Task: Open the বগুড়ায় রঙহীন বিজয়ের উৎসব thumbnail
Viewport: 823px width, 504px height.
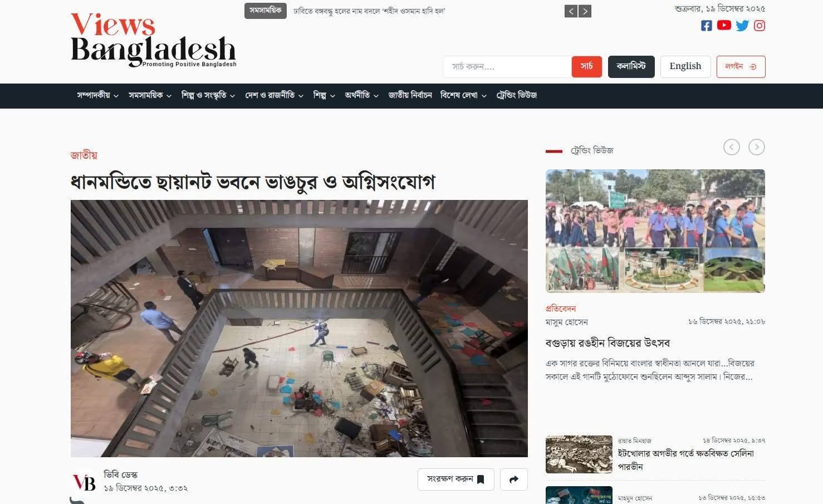Action: point(655,231)
